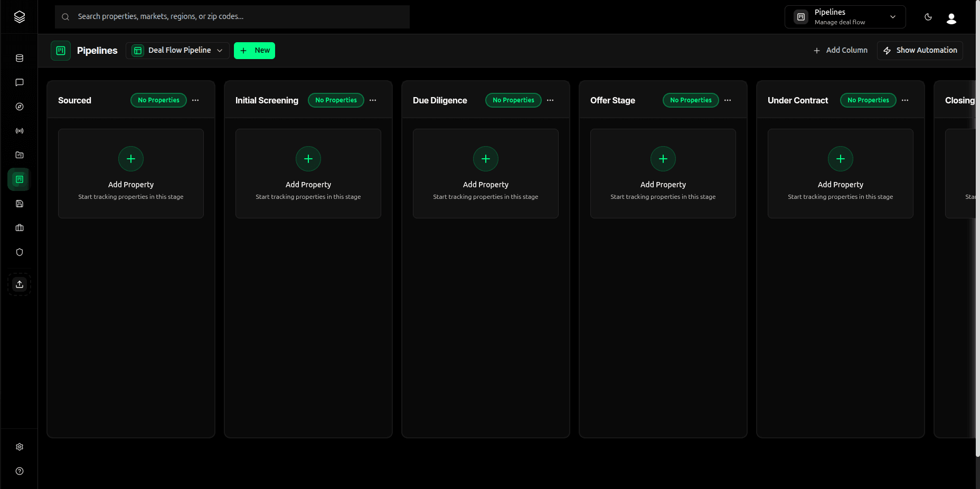Click the layers logo icon at top-left
The image size is (980, 489).
tap(20, 17)
